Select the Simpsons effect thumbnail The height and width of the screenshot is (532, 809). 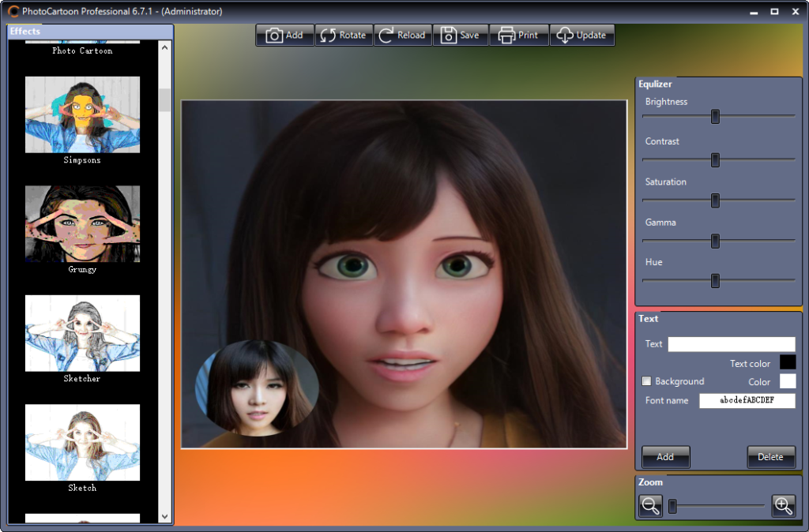[x=81, y=114]
